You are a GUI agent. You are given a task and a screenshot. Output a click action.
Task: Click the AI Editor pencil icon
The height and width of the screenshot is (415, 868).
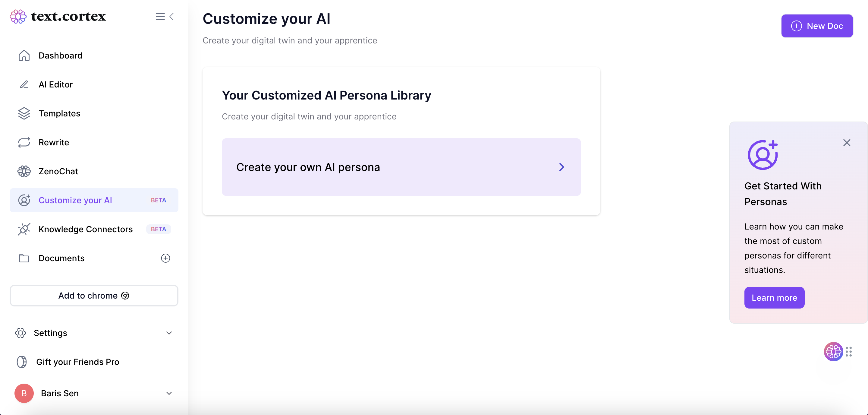coord(24,84)
